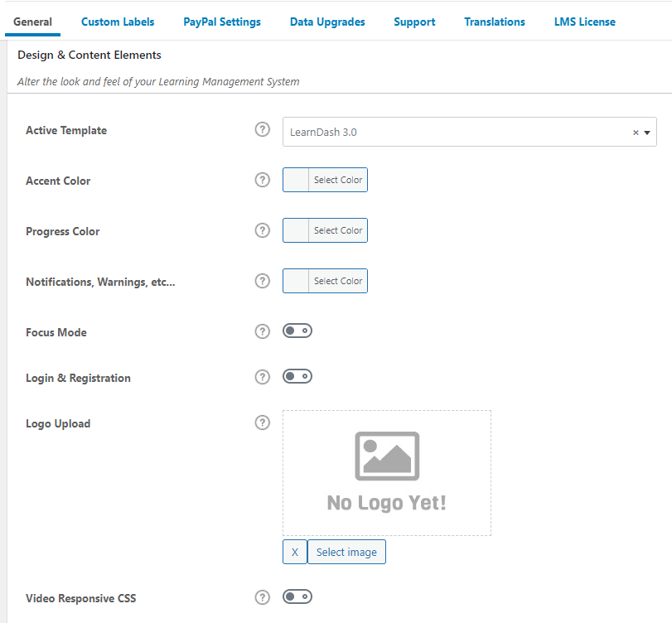This screenshot has width=672, height=623.
Task: Clear the LearnDash 3.0 template selection
Action: click(x=635, y=132)
